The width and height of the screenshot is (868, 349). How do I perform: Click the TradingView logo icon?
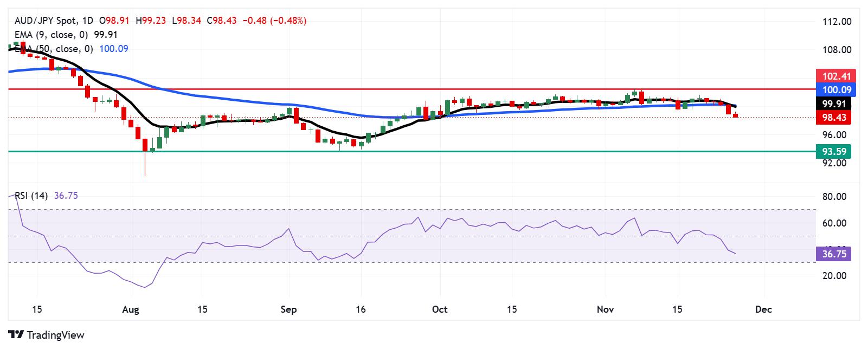tap(16, 335)
